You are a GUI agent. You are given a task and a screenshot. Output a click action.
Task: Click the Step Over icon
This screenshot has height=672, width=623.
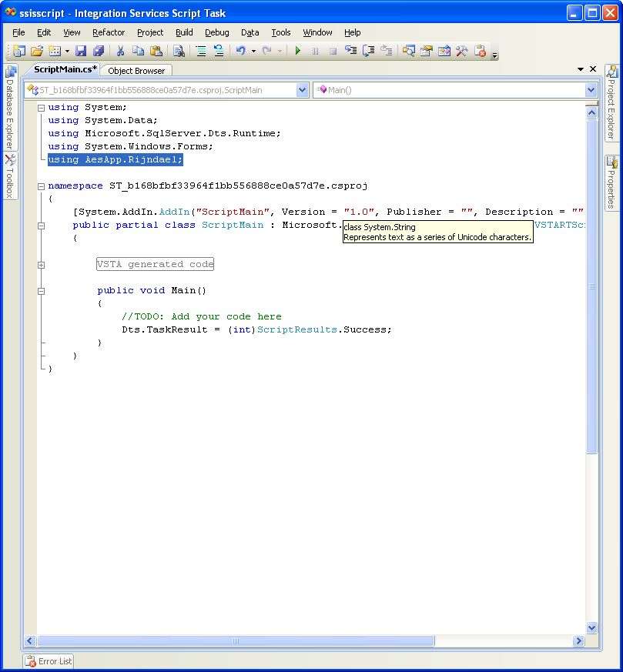368,51
